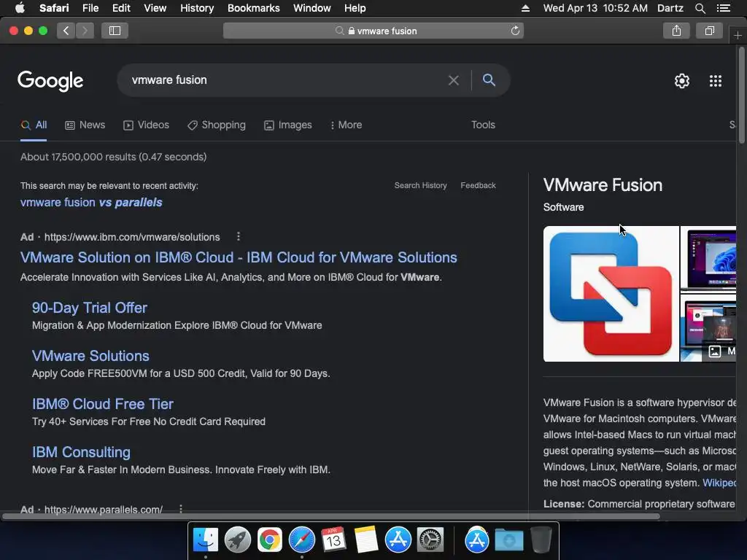Open the Google apps grid icon

click(715, 81)
